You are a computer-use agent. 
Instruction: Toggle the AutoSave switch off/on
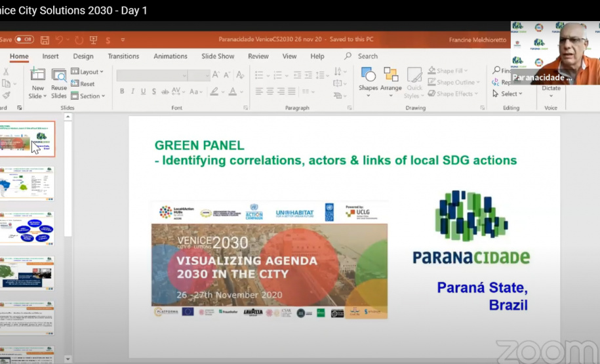[24, 39]
